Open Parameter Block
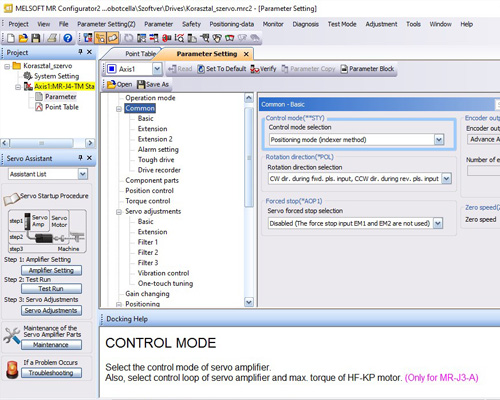The image size is (500, 400). pos(367,69)
